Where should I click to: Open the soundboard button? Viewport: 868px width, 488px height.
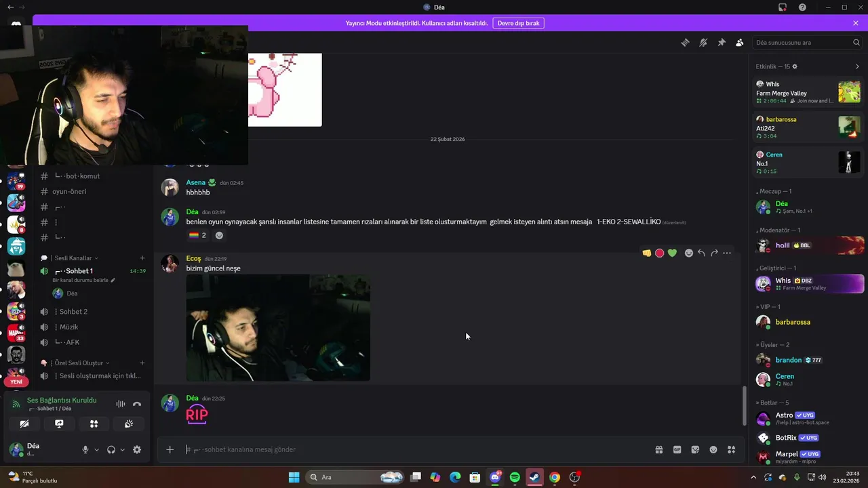(x=129, y=424)
